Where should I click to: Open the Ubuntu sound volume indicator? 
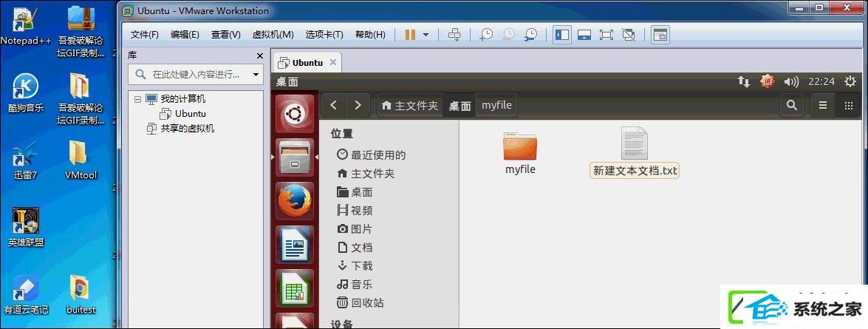pos(791,82)
